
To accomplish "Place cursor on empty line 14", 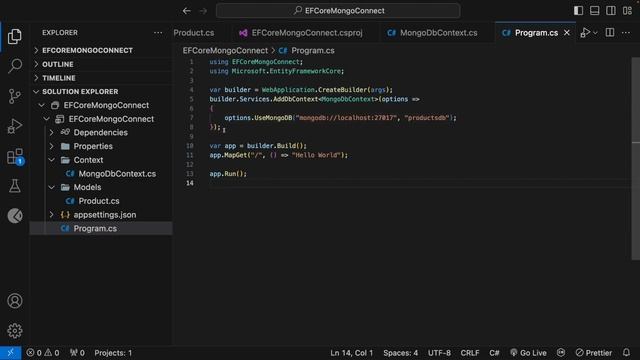I will pyautogui.click(x=420, y=183).
